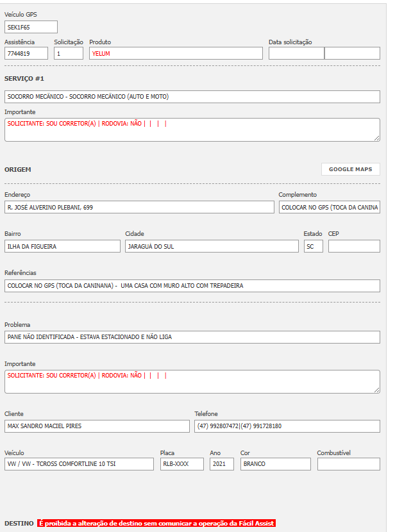Click the Placa field
Screen dimensions: 395x532
pos(182,464)
